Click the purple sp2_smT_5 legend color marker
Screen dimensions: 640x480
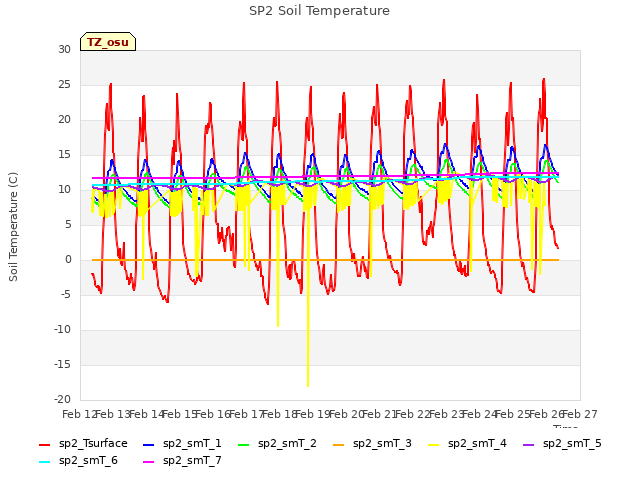pyautogui.click(x=529, y=444)
